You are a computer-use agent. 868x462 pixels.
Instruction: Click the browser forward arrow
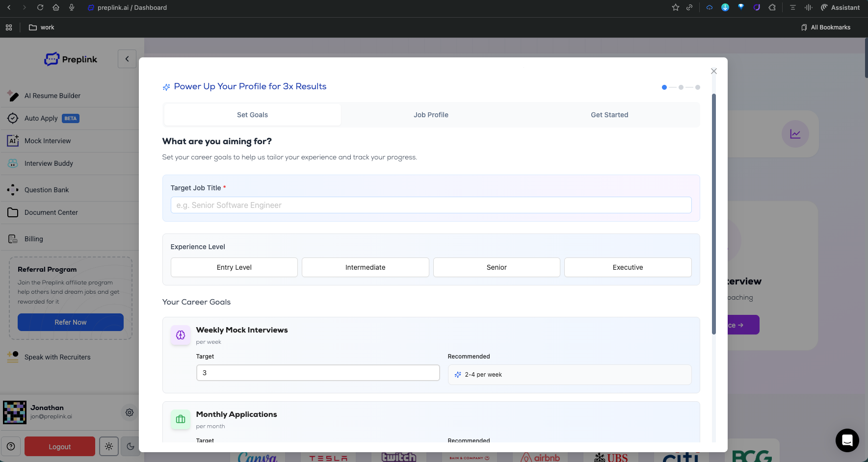pos(25,7)
